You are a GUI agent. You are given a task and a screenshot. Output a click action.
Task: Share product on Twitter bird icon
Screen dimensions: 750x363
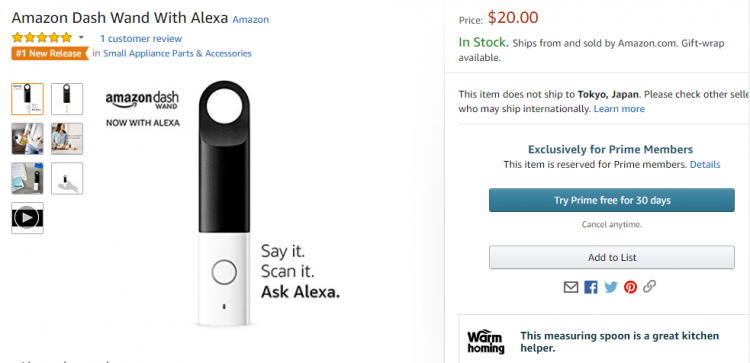coord(611,287)
